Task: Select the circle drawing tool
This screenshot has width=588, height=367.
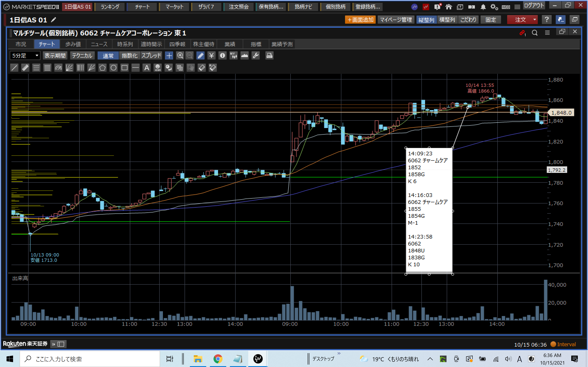Action: [114, 68]
